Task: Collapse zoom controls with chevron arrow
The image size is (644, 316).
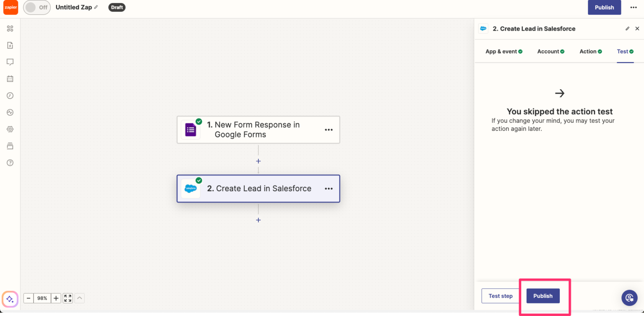Action: [79, 298]
